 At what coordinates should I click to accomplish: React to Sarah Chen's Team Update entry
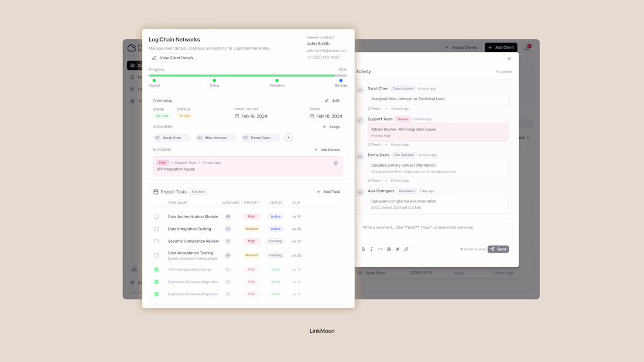tap(374, 109)
